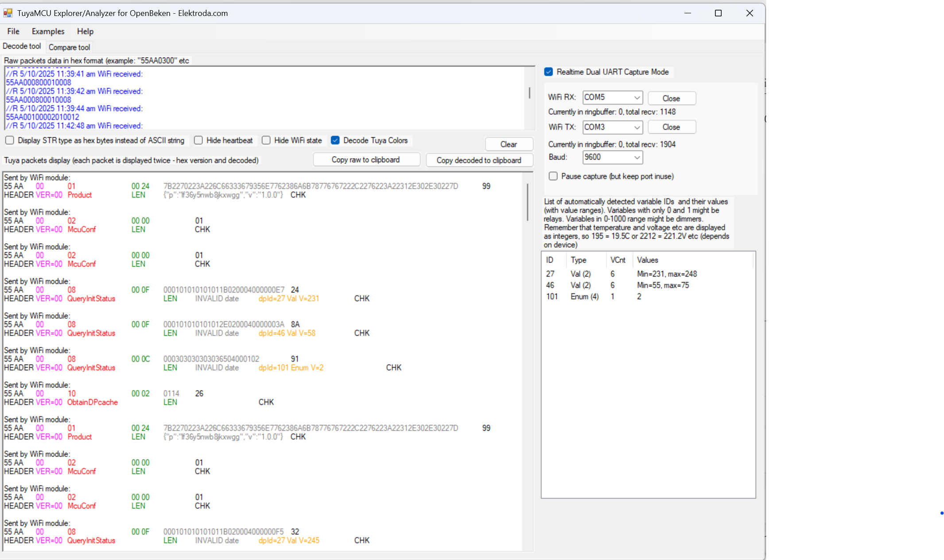Click the TuyaMCU app icon in title bar
This screenshot has height=560, width=944.
tap(8, 13)
